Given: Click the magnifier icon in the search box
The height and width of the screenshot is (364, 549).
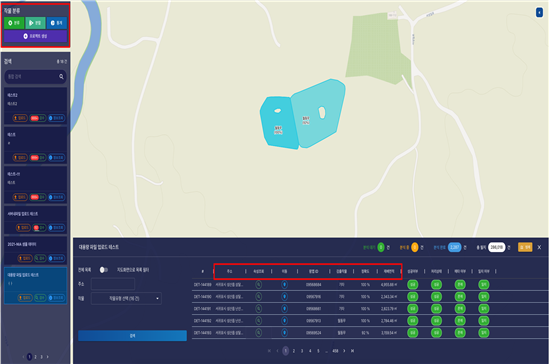Looking at the screenshot, I should (61, 76).
